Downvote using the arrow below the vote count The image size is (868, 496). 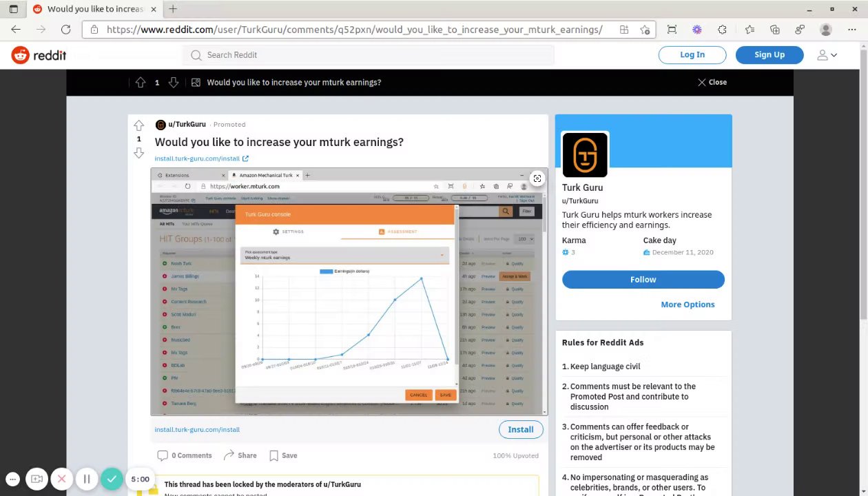point(138,152)
